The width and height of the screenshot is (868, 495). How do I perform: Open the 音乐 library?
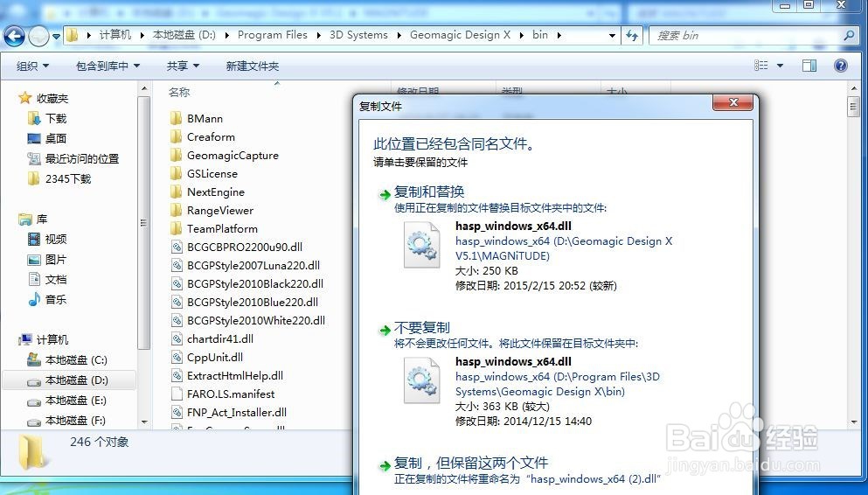56,300
